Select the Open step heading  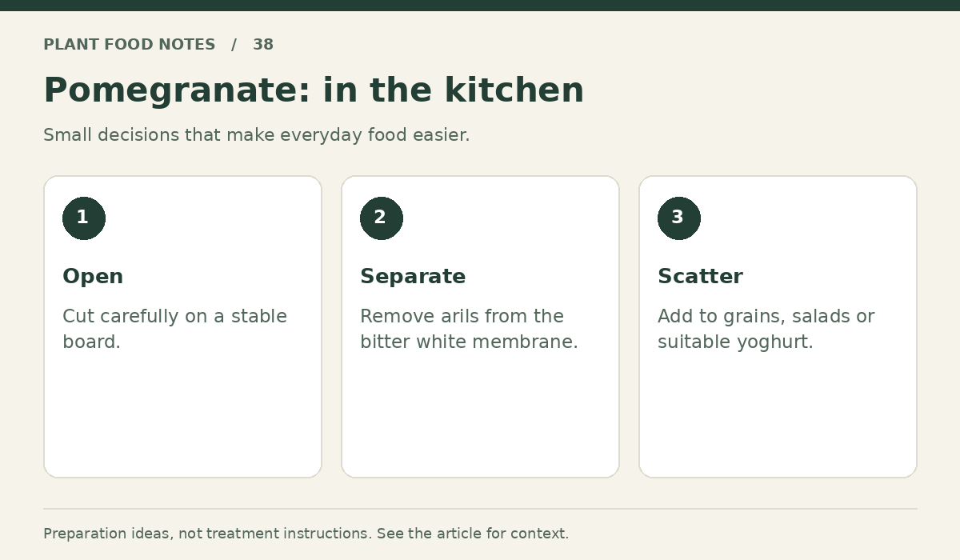(93, 277)
